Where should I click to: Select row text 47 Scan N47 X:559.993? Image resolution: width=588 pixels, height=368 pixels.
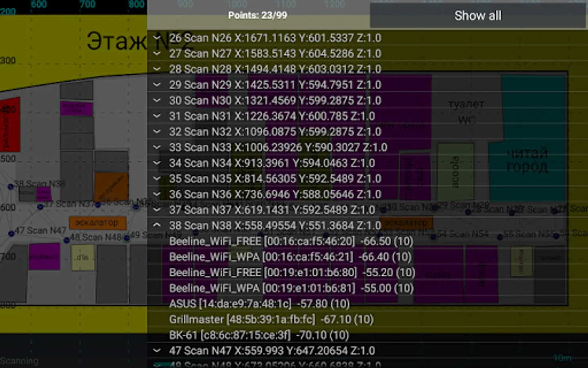272,350
